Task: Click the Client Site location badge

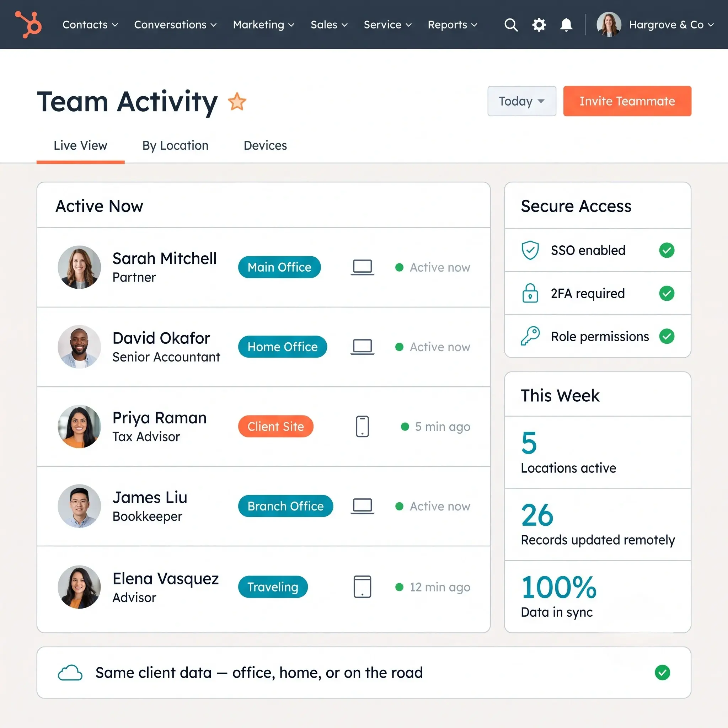Action: pyautogui.click(x=275, y=427)
